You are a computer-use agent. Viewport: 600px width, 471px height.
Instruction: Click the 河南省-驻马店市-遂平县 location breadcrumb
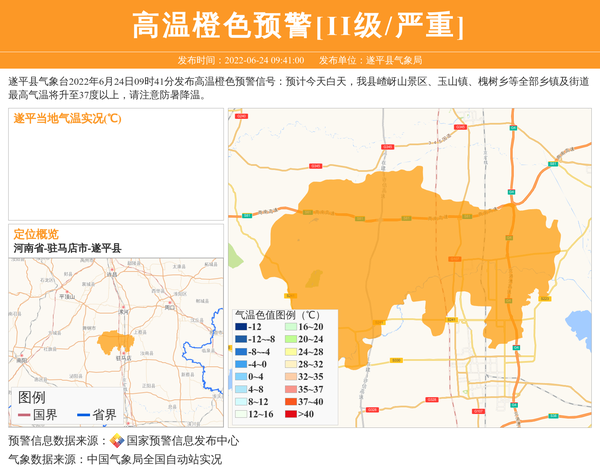click(68, 248)
